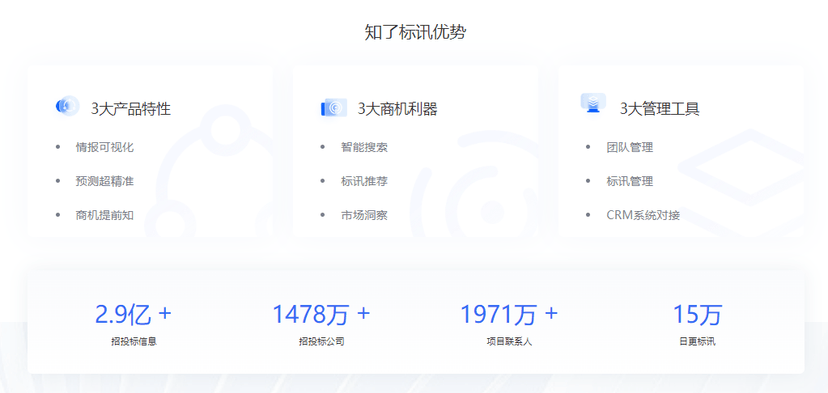Click the 3大产品特性 card icon

pyautogui.click(x=68, y=106)
